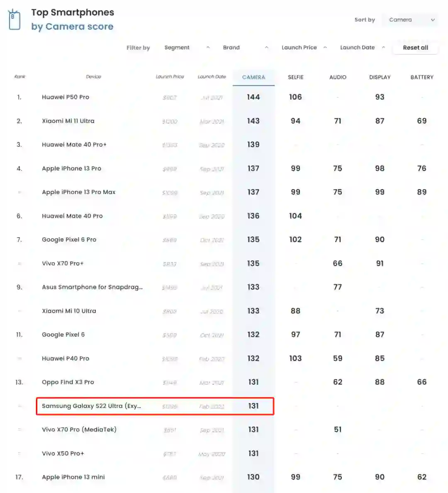The width and height of the screenshot is (448, 493).
Task: Click the Device column header
Action: tap(93, 77)
